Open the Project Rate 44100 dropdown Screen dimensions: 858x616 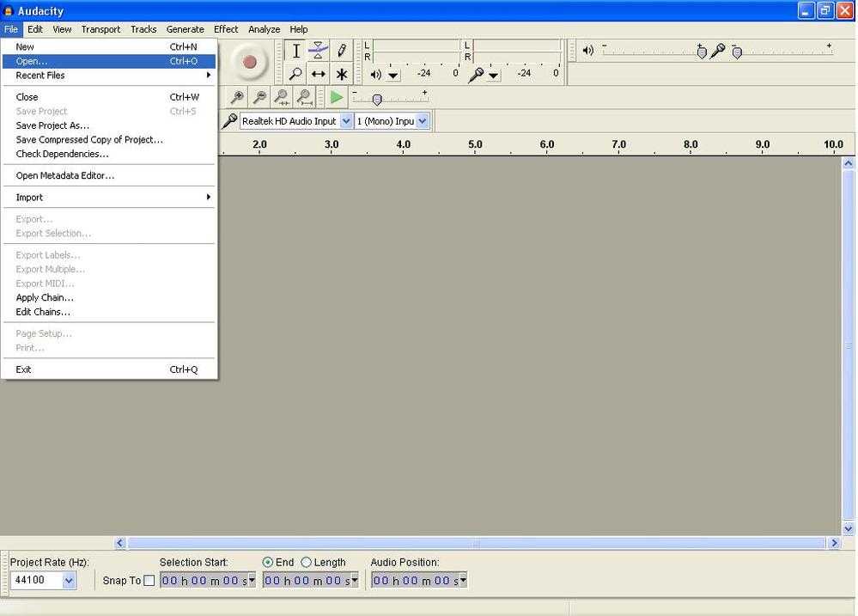click(x=69, y=581)
